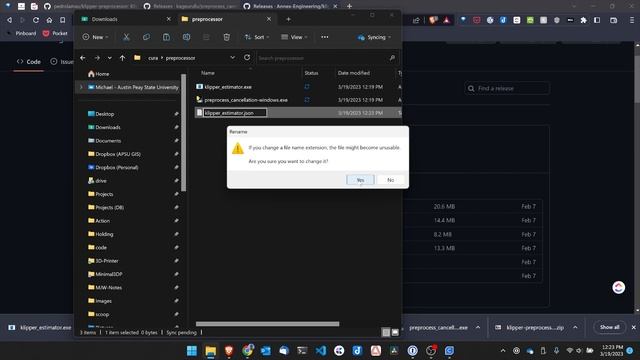Open the scoop folder
640x360 pixels.
98,314
